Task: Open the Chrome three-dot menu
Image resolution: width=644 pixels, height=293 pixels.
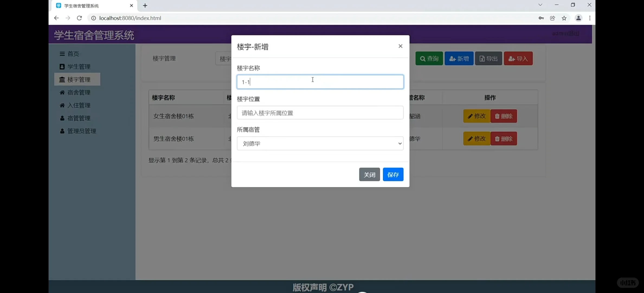Action: pyautogui.click(x=590, y=18)
